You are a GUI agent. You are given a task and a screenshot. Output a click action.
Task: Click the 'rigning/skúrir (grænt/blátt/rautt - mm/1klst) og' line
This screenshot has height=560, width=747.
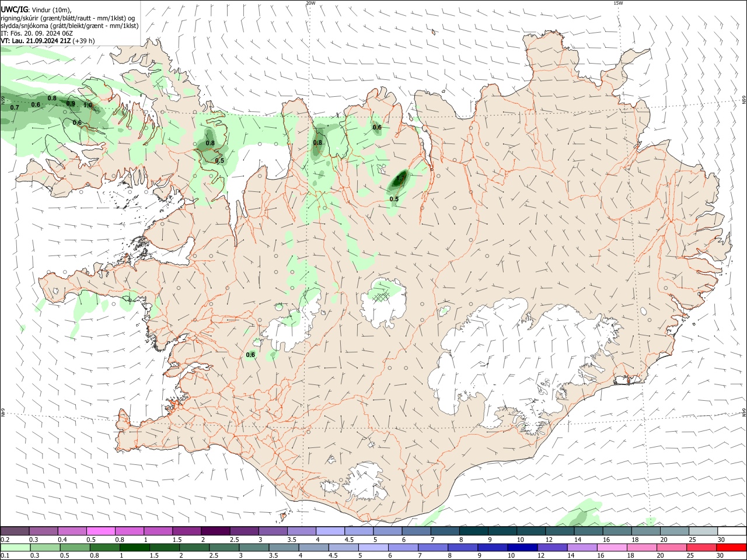[x=67, y=18]
